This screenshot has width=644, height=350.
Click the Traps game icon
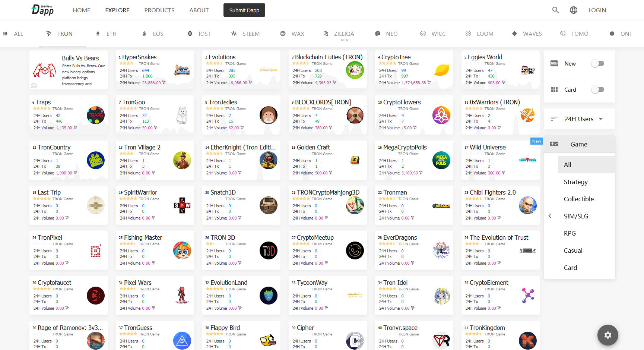(x=96, y=115)
